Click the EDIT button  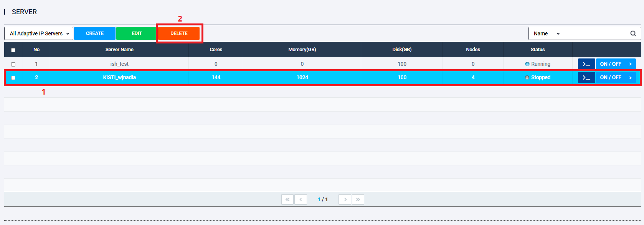point(137,33)
